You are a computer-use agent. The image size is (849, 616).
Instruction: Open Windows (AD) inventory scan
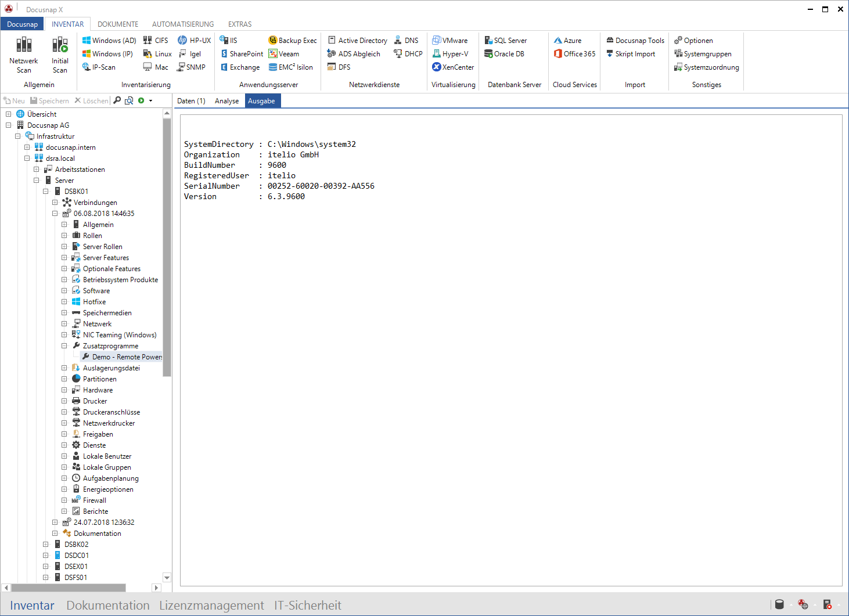(x=109, y=40)
